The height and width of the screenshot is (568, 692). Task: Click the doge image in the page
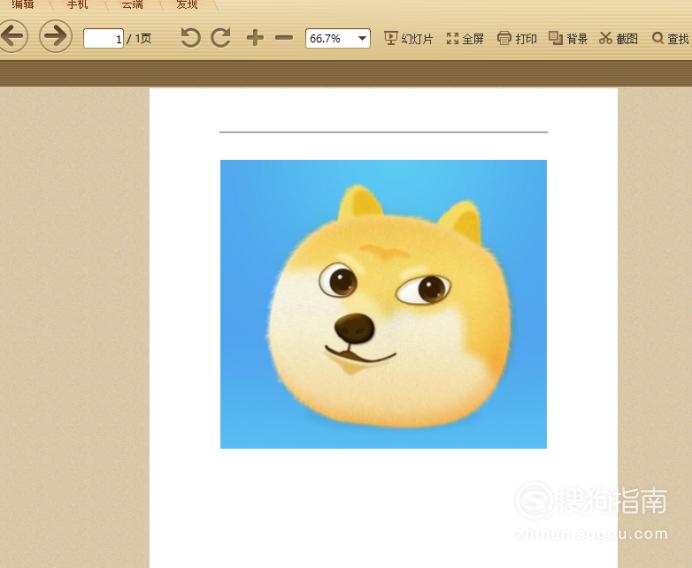384,304
